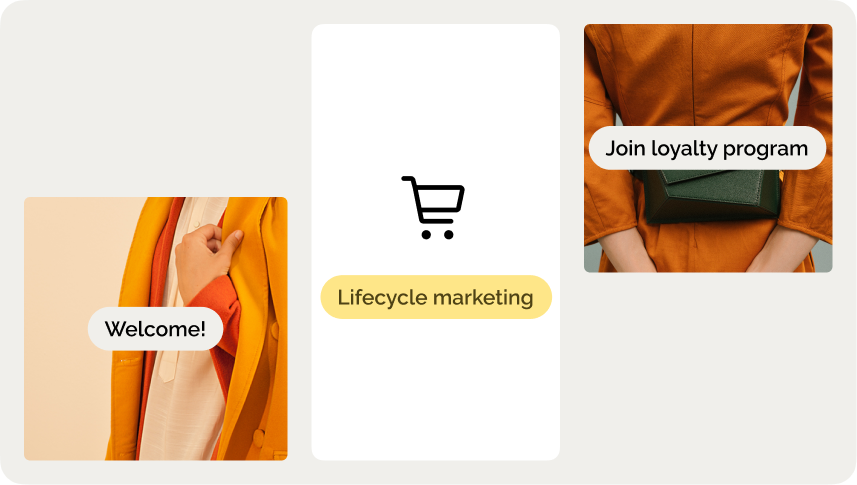
Task: Click the white center card's blank top area
Action: [436, 93]
